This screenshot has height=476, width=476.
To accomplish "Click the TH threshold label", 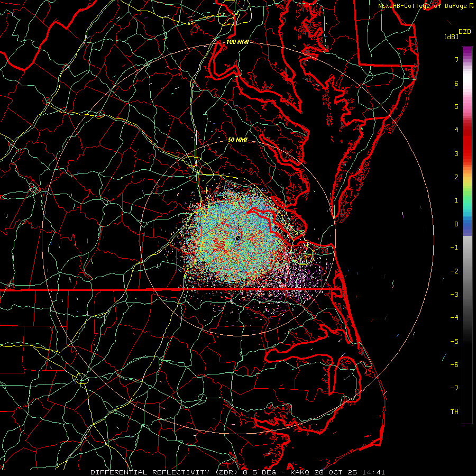I will pyautogui.click(x=454, y=412).
